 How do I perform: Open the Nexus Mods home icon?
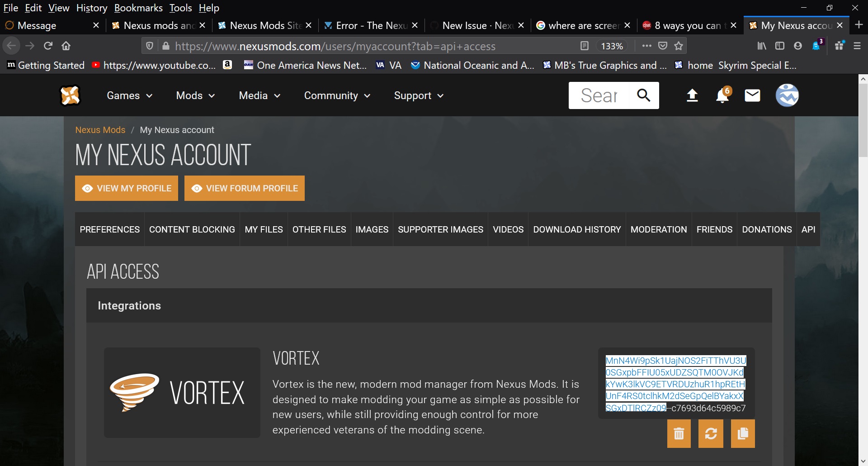70,95
